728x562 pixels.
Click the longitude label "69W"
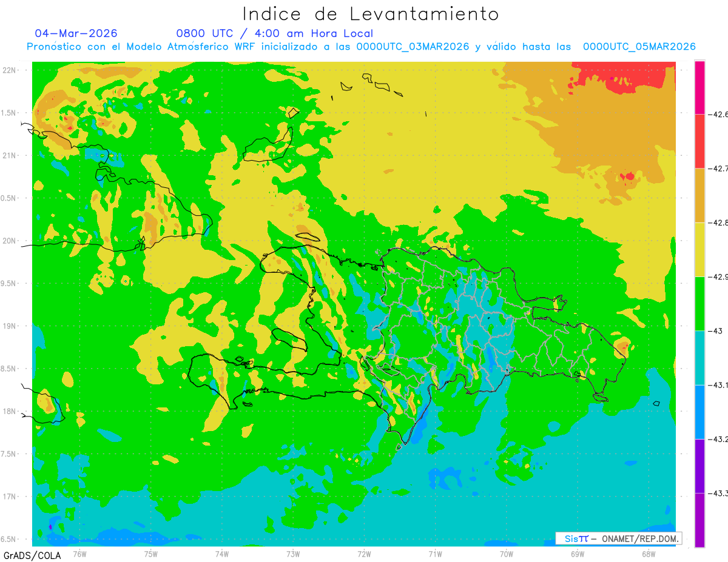[x=578, y=554]
